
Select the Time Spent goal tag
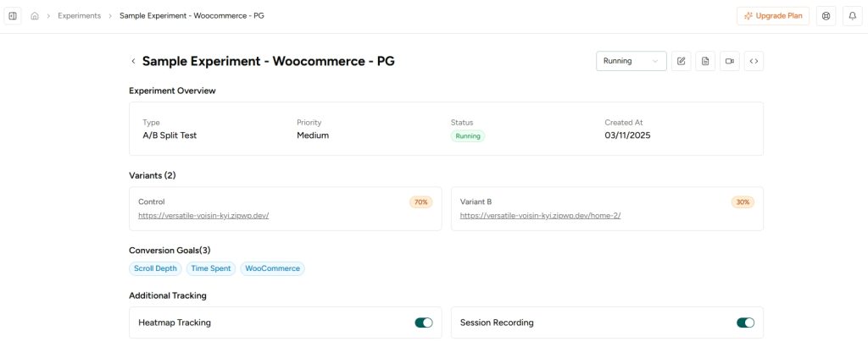coord(211,268)
